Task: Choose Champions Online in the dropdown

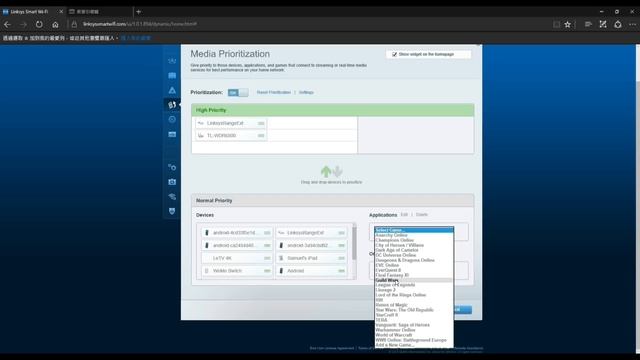Action: coord(413,240)
